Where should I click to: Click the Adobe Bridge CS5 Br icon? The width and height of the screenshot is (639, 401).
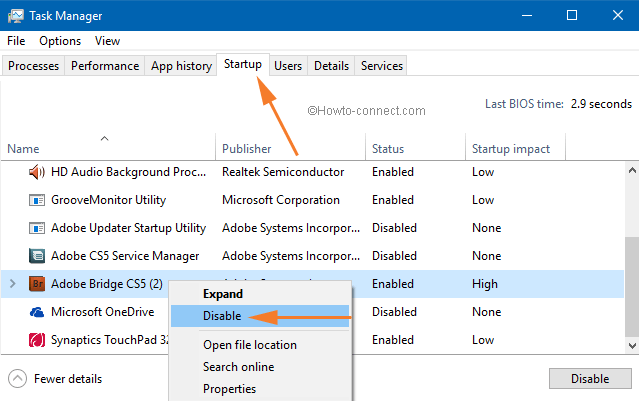[x=37, y=284]
